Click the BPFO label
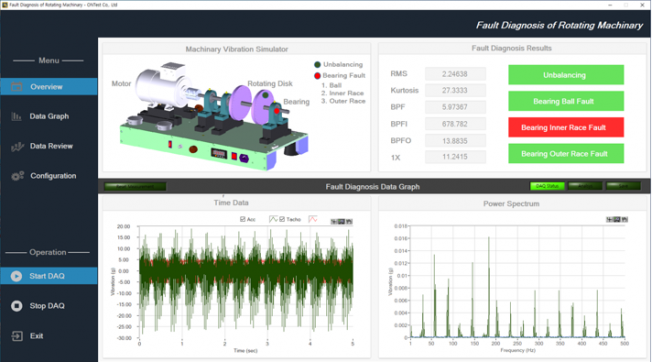 [x=401, y=141]
